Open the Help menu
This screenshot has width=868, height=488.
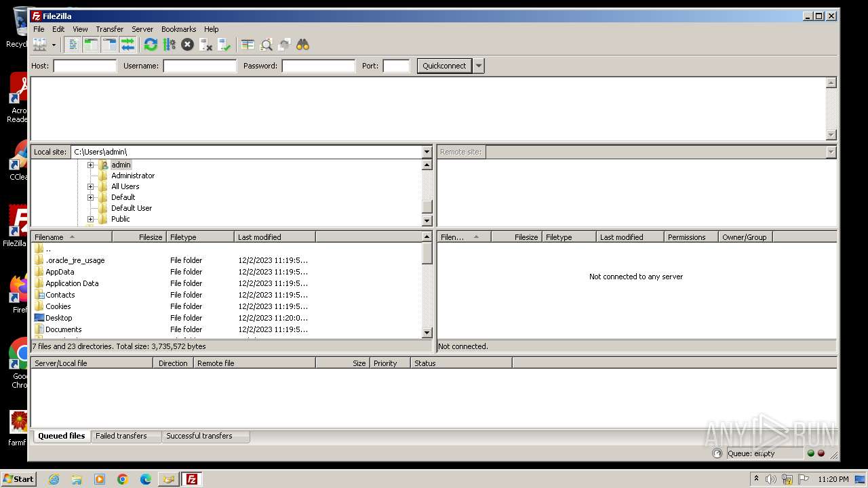212,29
